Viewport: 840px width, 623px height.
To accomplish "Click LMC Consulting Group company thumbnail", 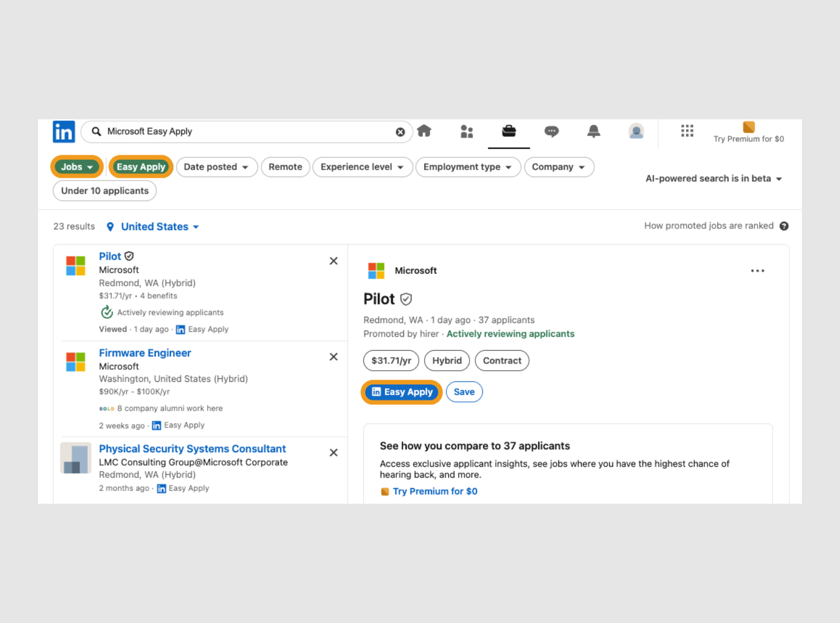I will tap(76, 458).
